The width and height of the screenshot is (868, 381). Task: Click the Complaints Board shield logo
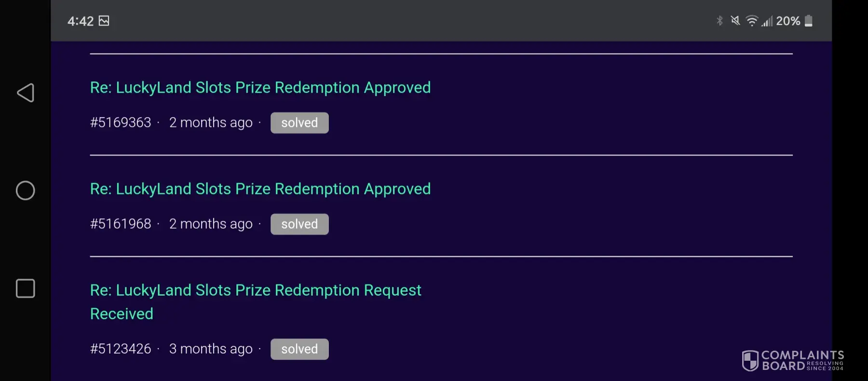pos(750,360)
